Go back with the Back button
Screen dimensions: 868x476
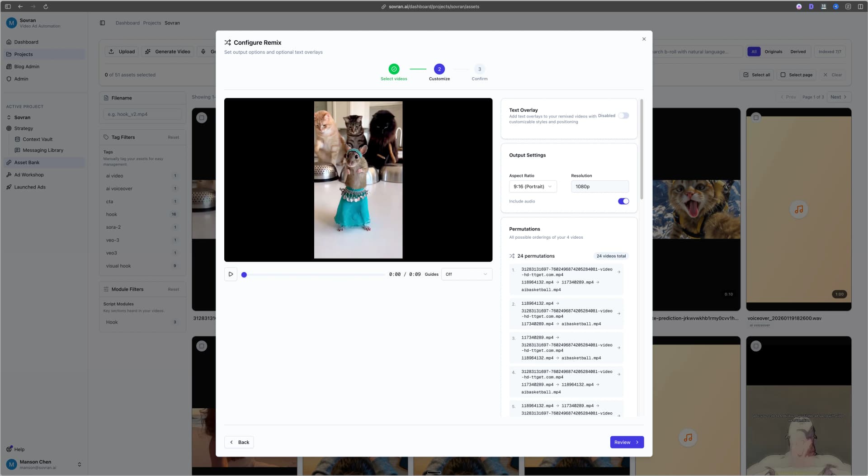pyautogui.click(x=239, y=442)
